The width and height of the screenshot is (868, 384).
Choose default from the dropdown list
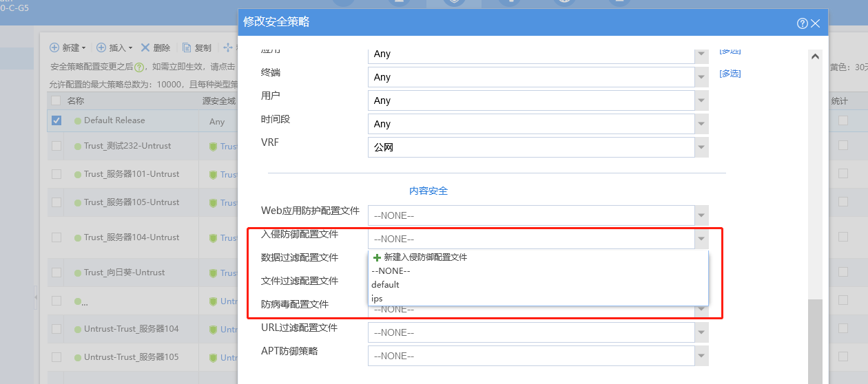point(385,285)
